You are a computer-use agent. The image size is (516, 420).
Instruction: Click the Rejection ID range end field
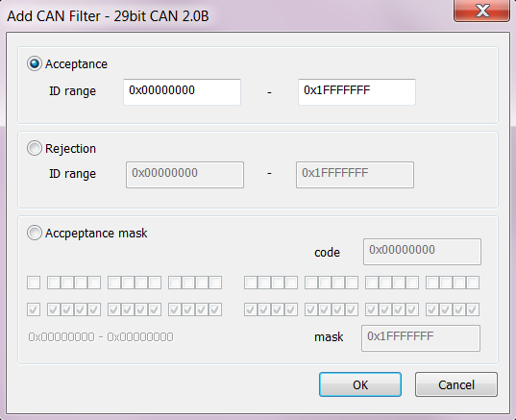point(355,175)
